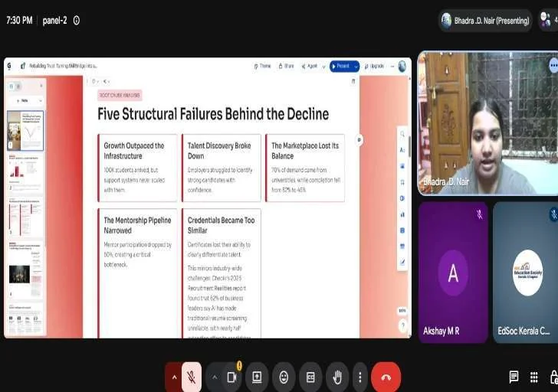
Task: Click the round handle beside the card grid
Action: click(x=359, y=140)
